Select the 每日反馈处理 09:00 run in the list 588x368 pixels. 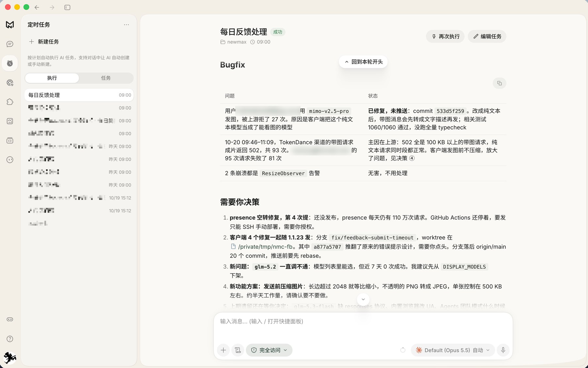79,95
